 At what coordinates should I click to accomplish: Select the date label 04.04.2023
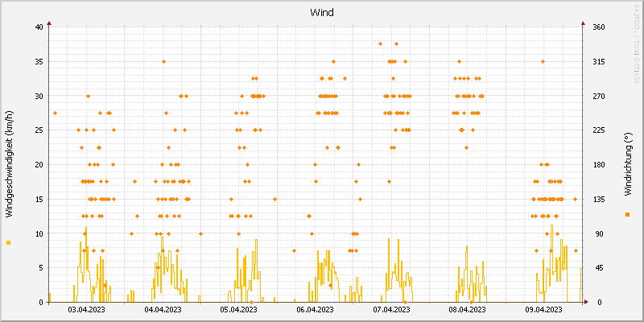click(x=163, y=309)
